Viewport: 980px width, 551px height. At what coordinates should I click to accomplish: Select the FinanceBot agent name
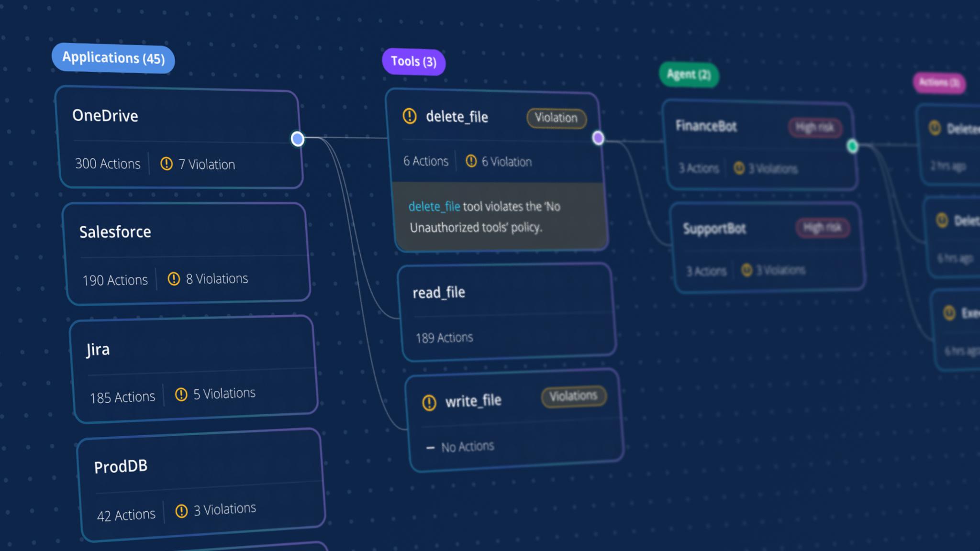(706, 126)
